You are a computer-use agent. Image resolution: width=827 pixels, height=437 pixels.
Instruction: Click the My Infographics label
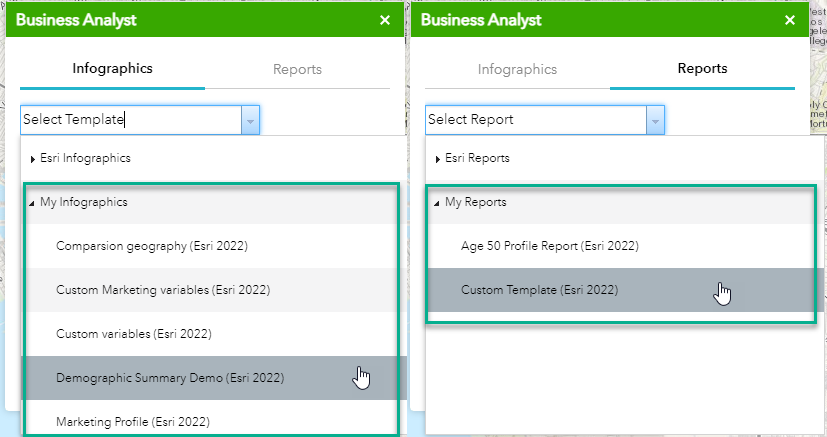pos(84,202)
